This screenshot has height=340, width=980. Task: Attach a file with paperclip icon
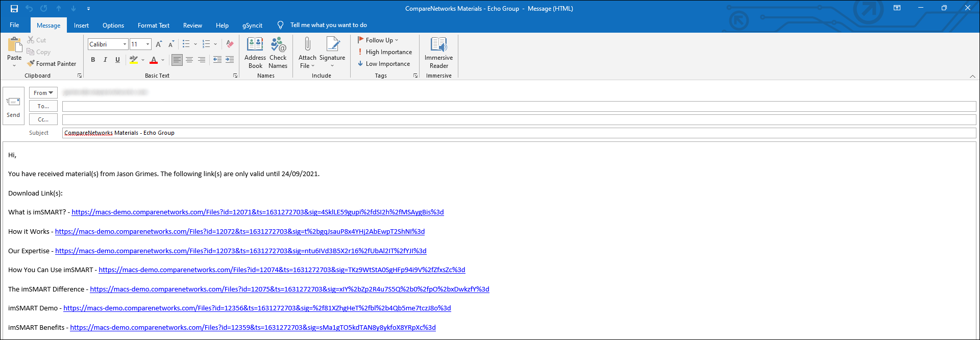[x=307, y=53]
